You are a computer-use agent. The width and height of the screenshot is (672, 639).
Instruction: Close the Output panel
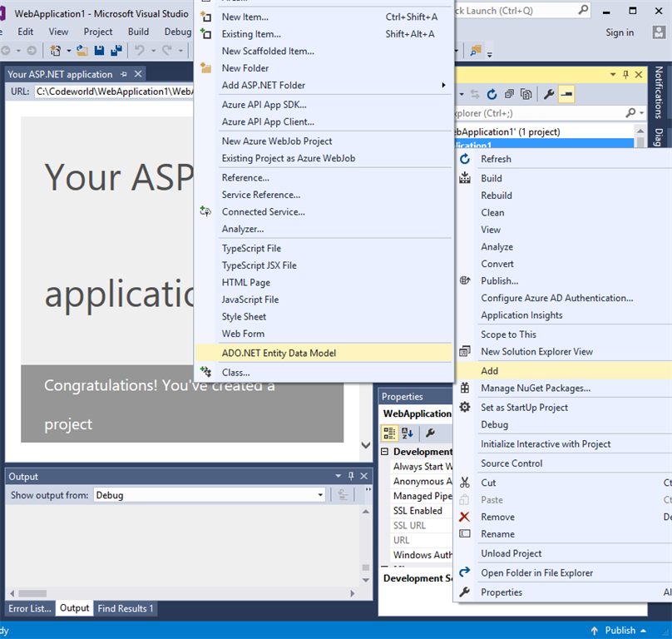[x=363, y=476]
